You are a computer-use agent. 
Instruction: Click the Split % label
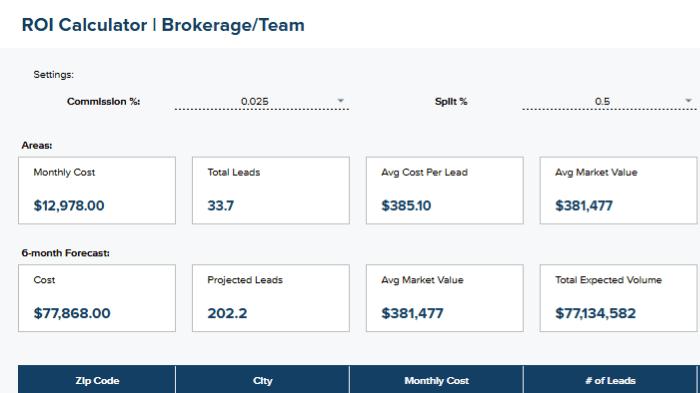tap(451, 101)
